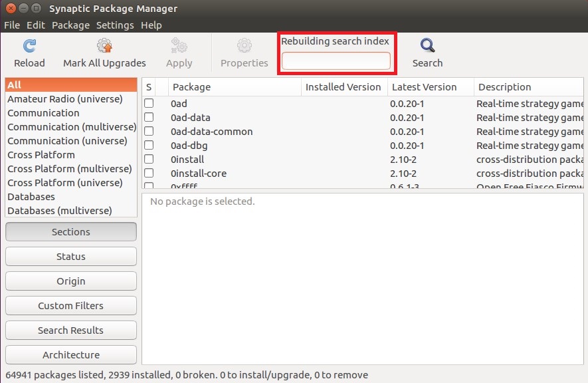Toggle checkbox for 0install package

click(149, 159)
